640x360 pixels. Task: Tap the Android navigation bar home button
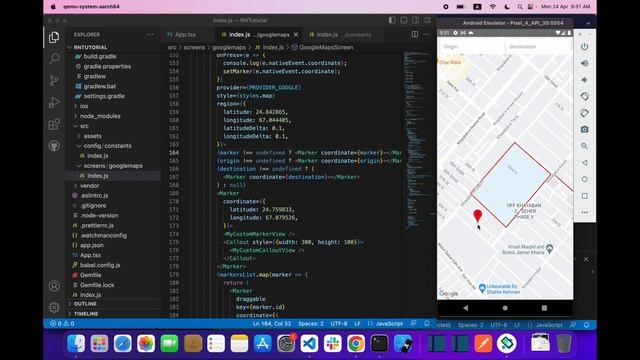pos(505,308)
